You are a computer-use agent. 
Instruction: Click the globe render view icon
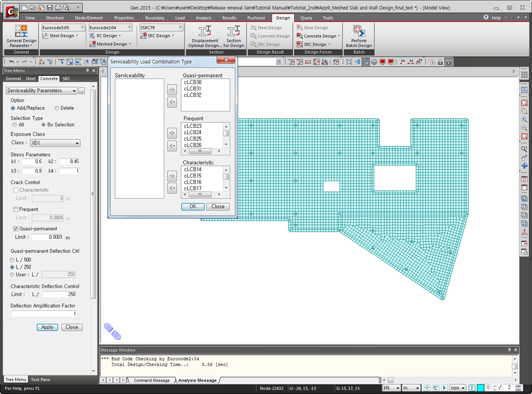374,62
